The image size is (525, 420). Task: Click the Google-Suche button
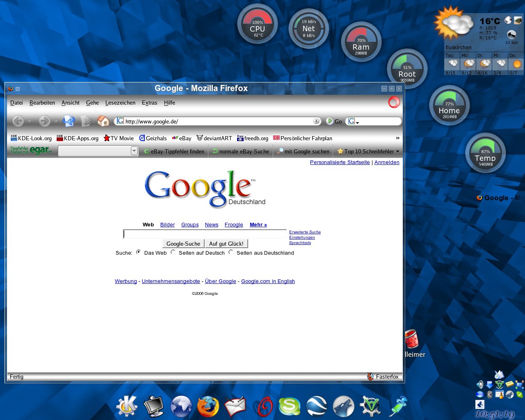(x=183, y=244)
